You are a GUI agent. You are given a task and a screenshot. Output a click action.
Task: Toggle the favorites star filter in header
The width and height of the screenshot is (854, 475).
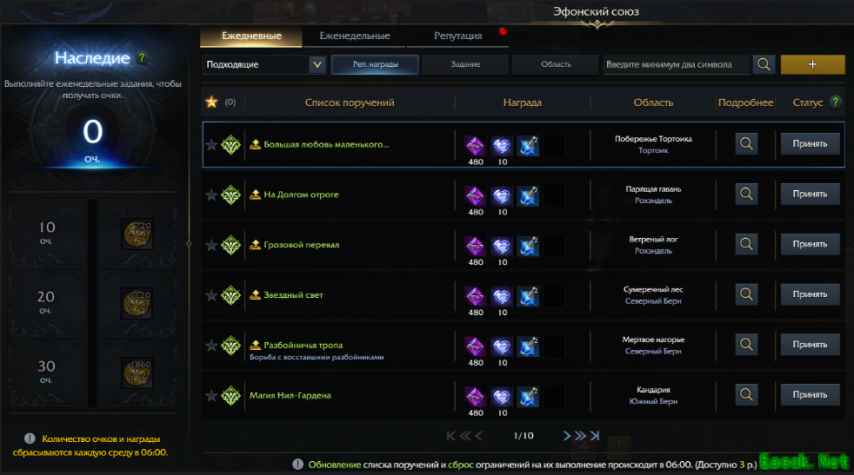211,102
